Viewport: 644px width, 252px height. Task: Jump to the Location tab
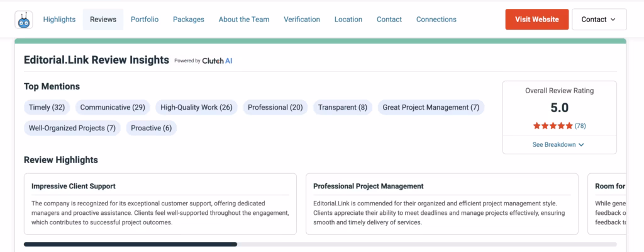pos(348,20)
